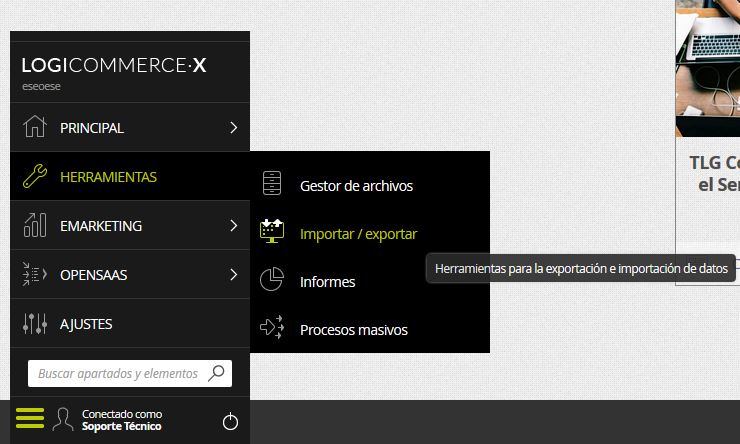Open the OPENSAAS menu section
The width and height of the screenshot is (740, 444).
tap(130, 275)
